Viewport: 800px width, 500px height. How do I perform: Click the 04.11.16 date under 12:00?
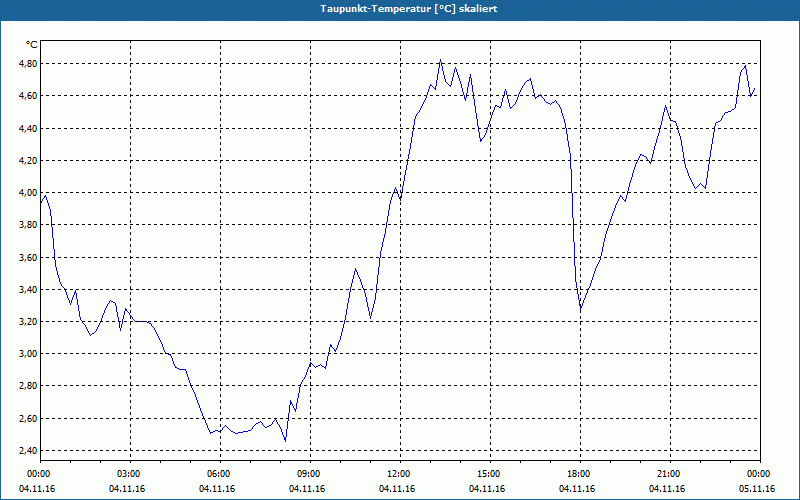(397, 489)
